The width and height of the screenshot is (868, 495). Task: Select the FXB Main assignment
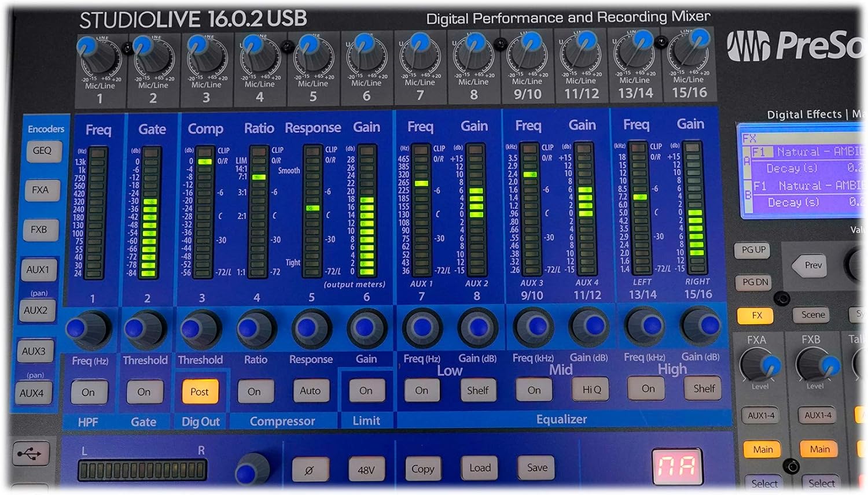pyautogui.click(x=818, y=449)
